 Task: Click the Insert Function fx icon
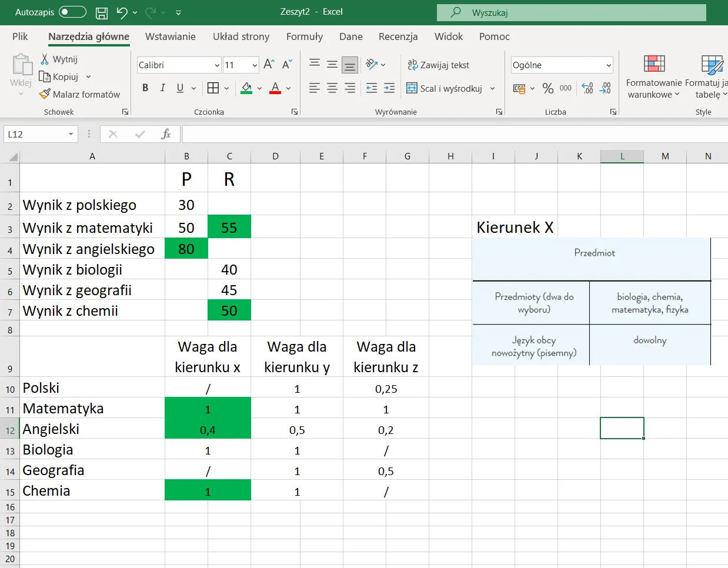tap(166, 134)
